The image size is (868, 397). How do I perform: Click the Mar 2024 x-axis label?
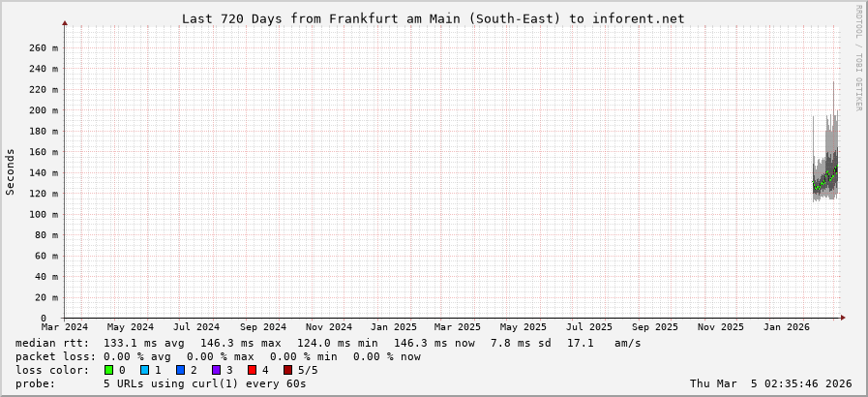click(64, 327)
